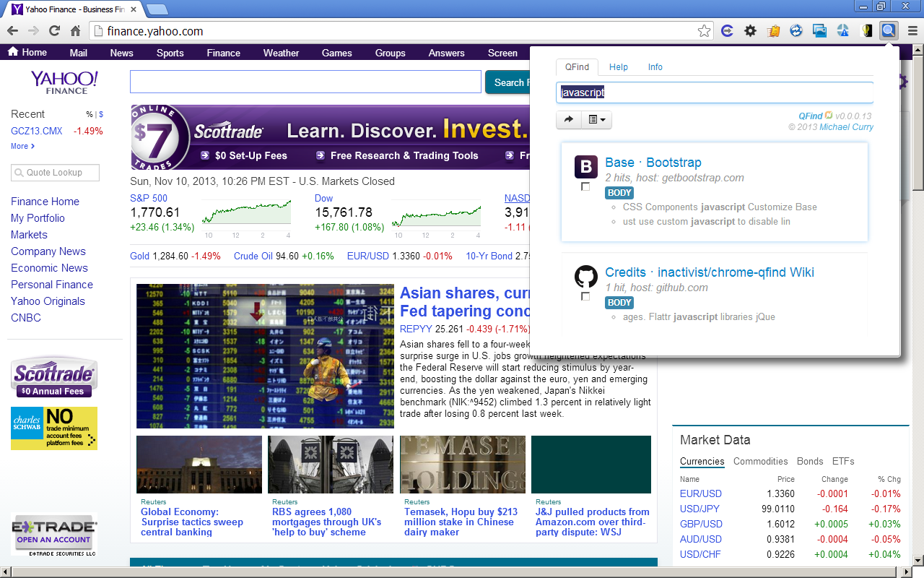Read the Global Economy central banking story
The height and width of the screenshot is (578, 924).
click(x=192, y=522)
